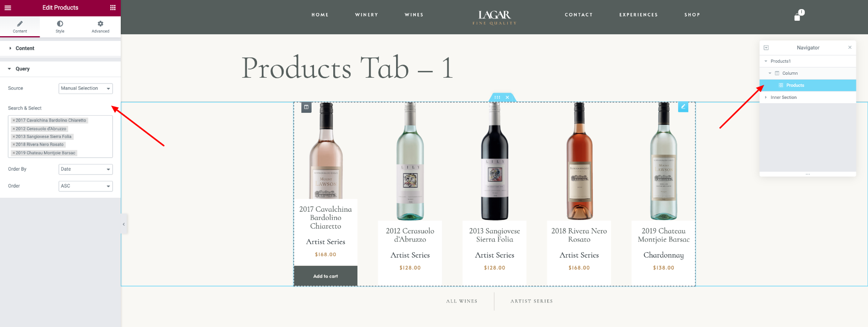Open the Source Manual Selection dropdown
This screenshot has width=868, height=327.
[85, 89]
